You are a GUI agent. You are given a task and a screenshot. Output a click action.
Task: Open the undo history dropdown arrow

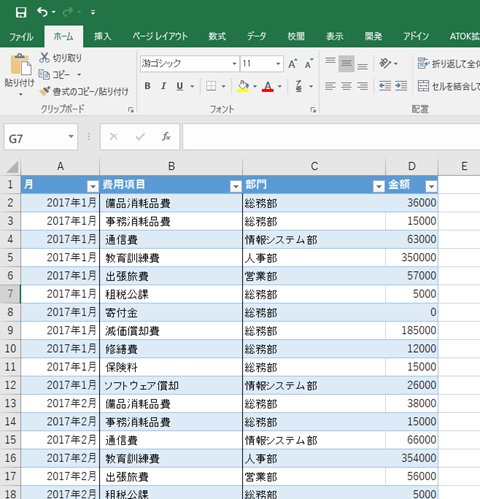tap(54, 12)
